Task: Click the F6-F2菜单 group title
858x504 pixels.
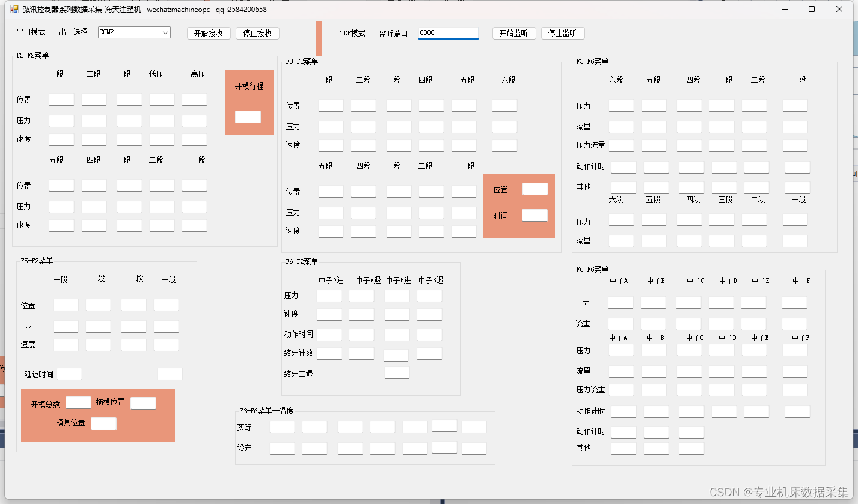Action: [x=302, y=261]
